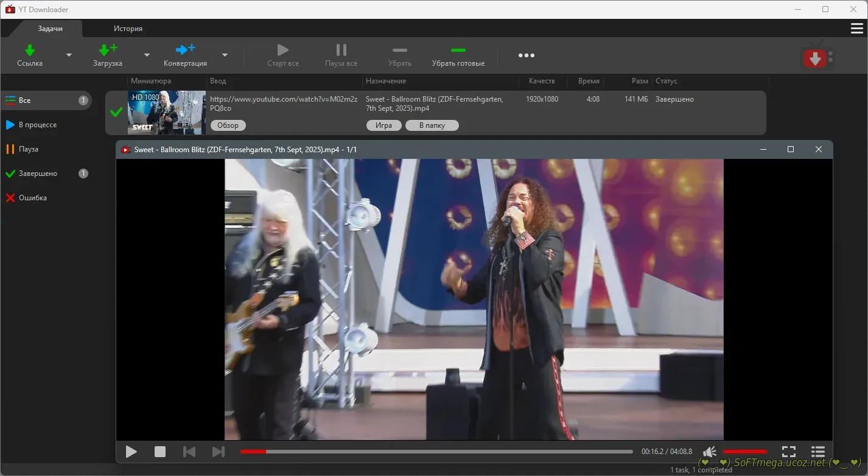Click the Ссылка green download arrow icon
Image resolution: width=868 pixels, height=476 pixels.
(x=29, y=50)
